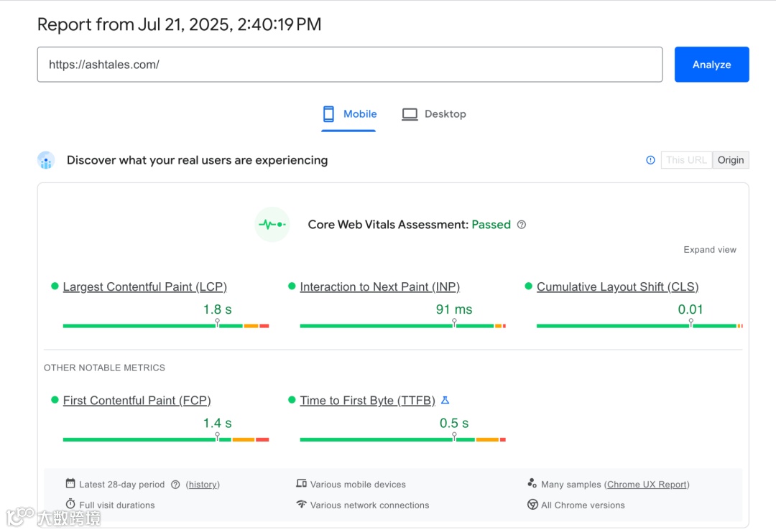776x532 pixels.
Task: Switch data scope to This URL
Action: (x=686, y=160)
